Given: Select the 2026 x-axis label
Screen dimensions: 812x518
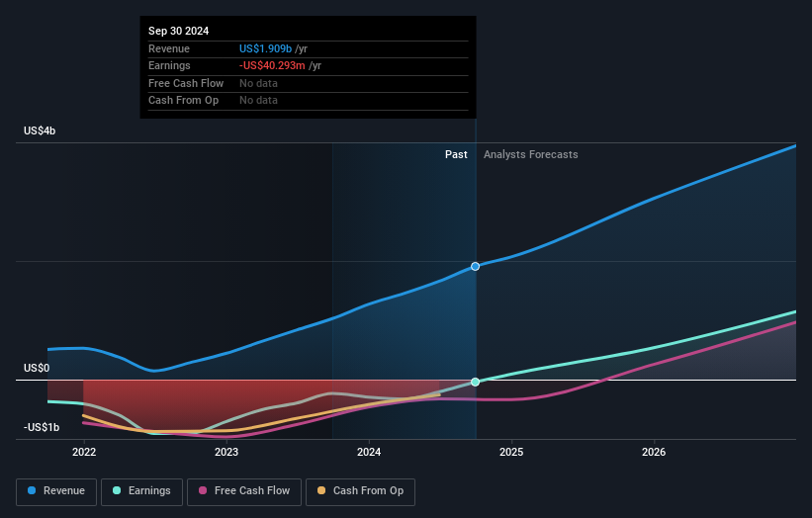Looking at the screenshot, I should pos(654,452).
